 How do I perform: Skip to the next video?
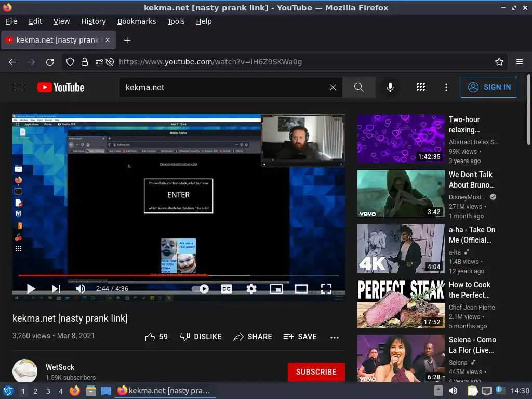[x=56, y=289]
